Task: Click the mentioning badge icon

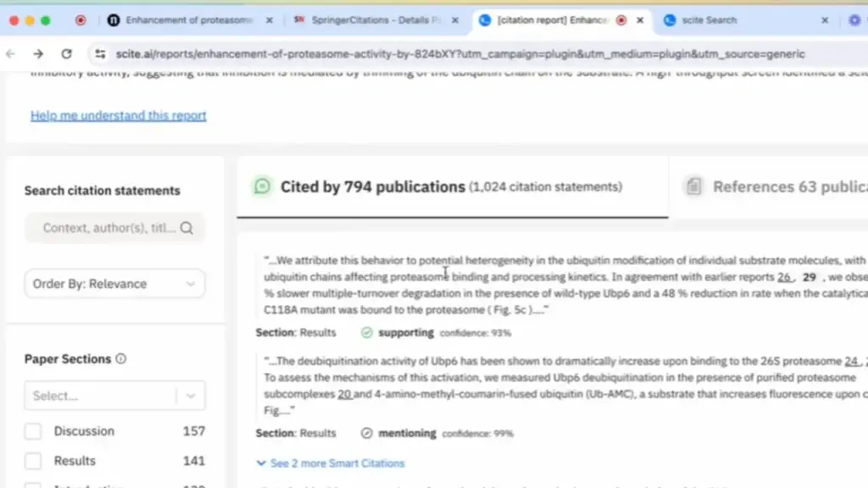Action: click(x=366, y=433)
